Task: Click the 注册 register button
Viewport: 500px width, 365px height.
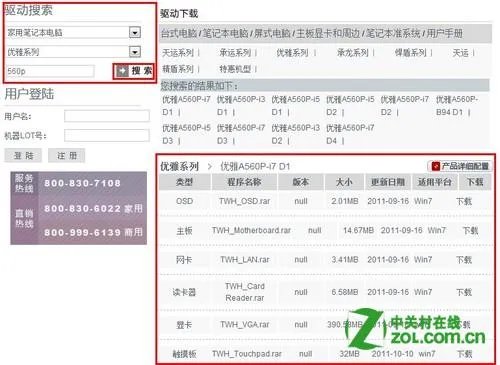Action: point(67,155)
